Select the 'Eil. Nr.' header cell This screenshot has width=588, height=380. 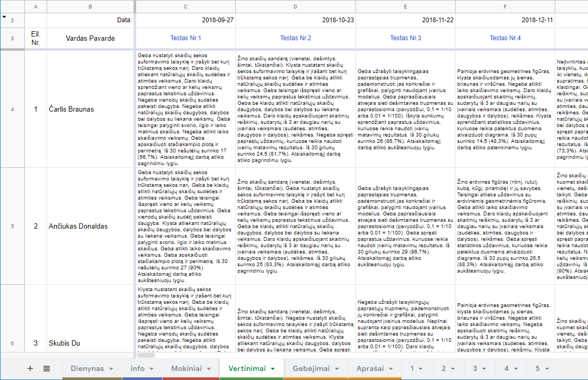coord(35,38)
